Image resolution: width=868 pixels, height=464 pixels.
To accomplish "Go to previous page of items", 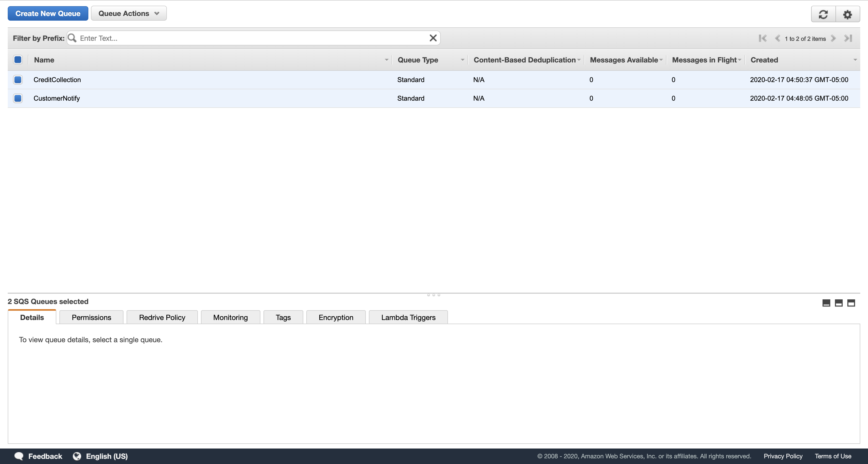I will click(x=777, y=38).
